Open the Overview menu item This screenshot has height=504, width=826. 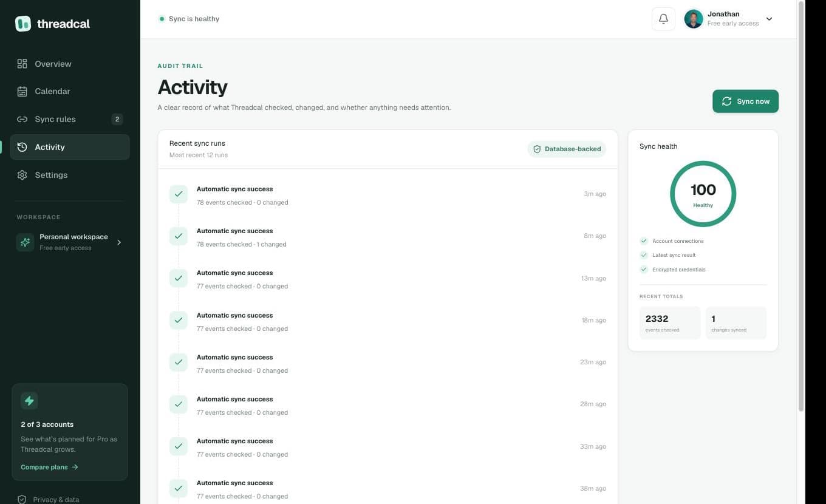[x=70, y=64]
